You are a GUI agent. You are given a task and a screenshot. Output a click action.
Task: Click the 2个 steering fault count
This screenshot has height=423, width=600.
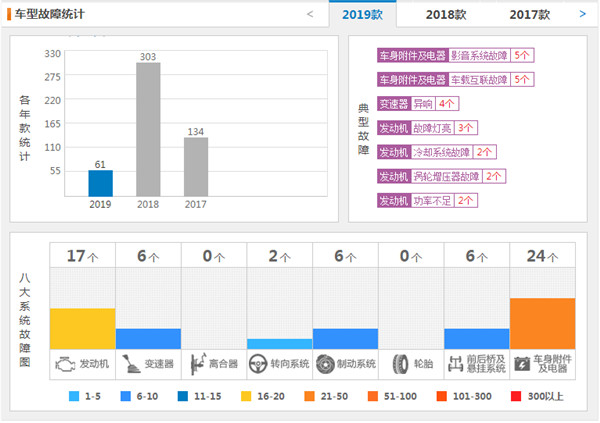coord(280,256)
